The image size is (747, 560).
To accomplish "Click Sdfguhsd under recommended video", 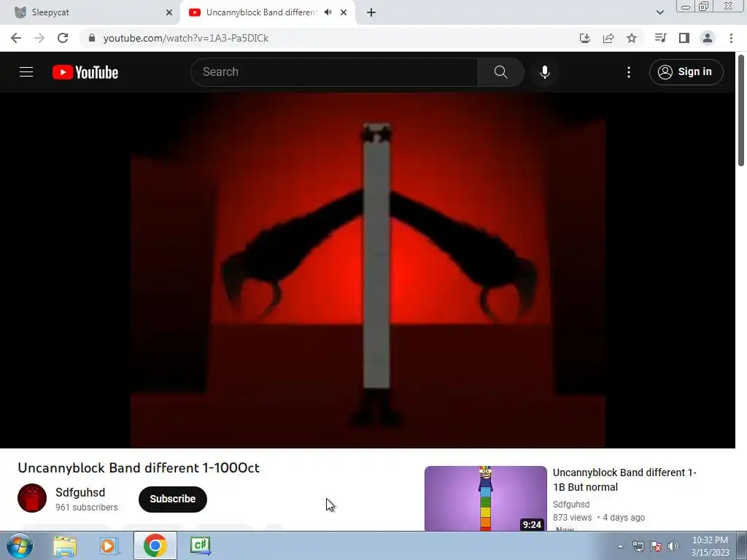I will 571,505.
